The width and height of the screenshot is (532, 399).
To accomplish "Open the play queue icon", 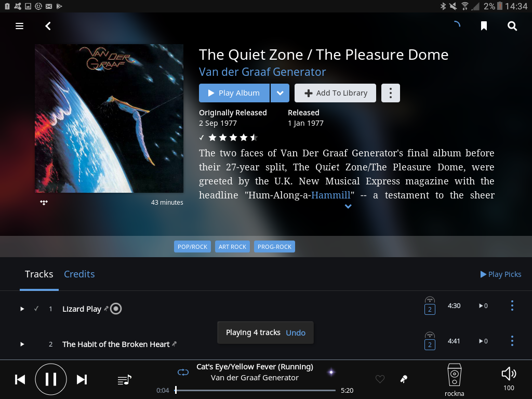I will click(125, 380).
